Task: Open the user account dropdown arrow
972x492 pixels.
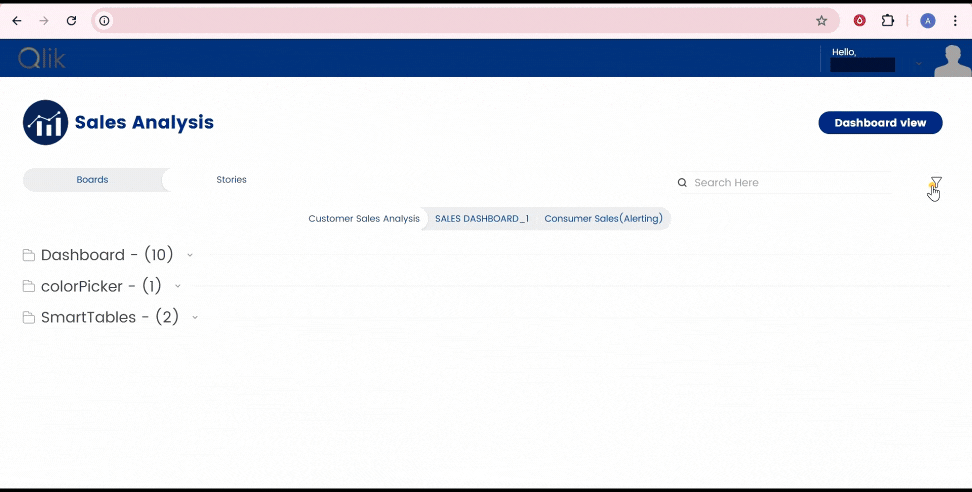Action: [918, 65]
